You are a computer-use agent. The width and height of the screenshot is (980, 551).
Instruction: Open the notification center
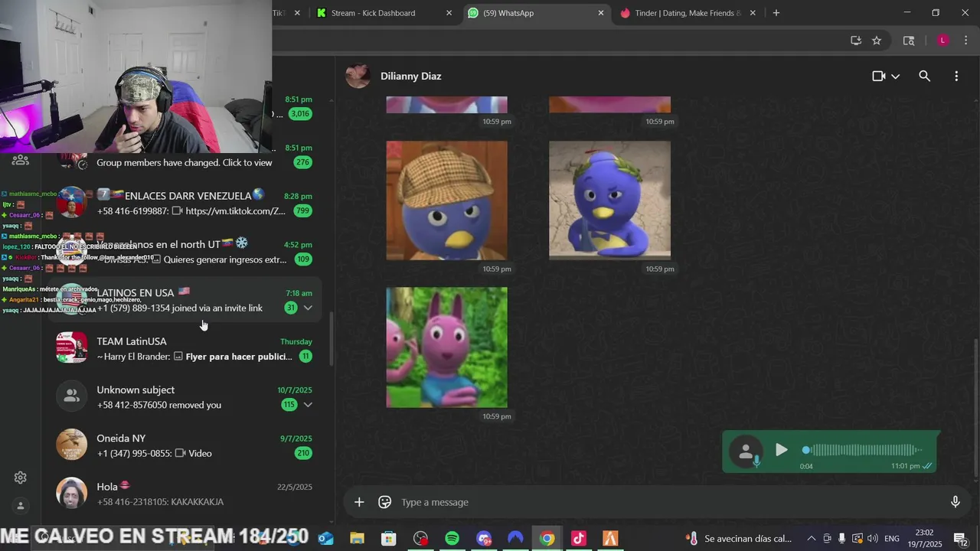pos(961,539)
